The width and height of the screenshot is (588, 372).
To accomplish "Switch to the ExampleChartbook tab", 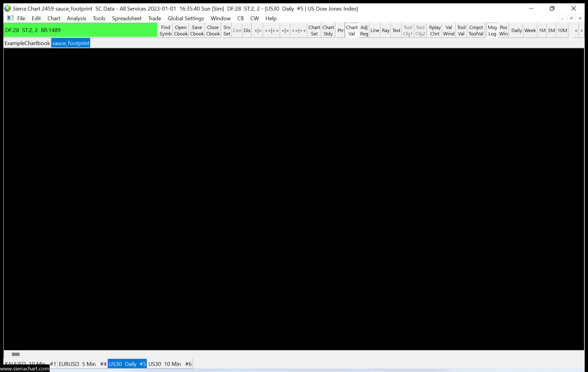I will [27, 43].
